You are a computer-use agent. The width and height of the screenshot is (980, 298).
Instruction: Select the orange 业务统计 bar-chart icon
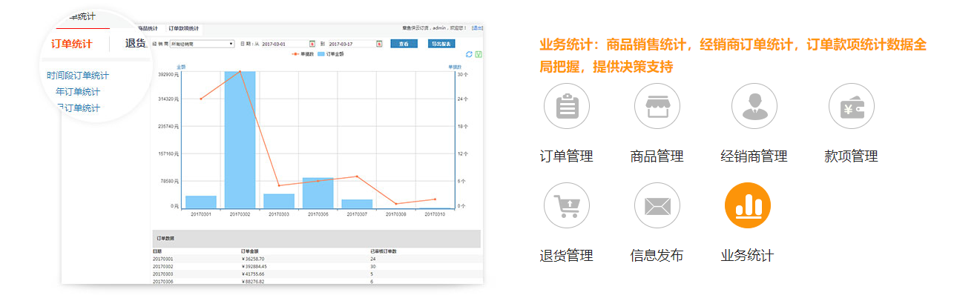[x=748, y=205]
